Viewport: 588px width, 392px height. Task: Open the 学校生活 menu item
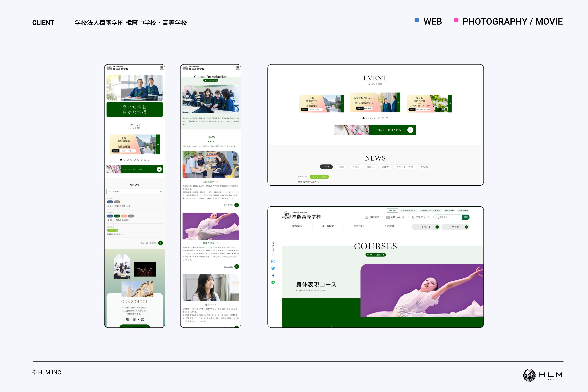[x=359, y=226]
